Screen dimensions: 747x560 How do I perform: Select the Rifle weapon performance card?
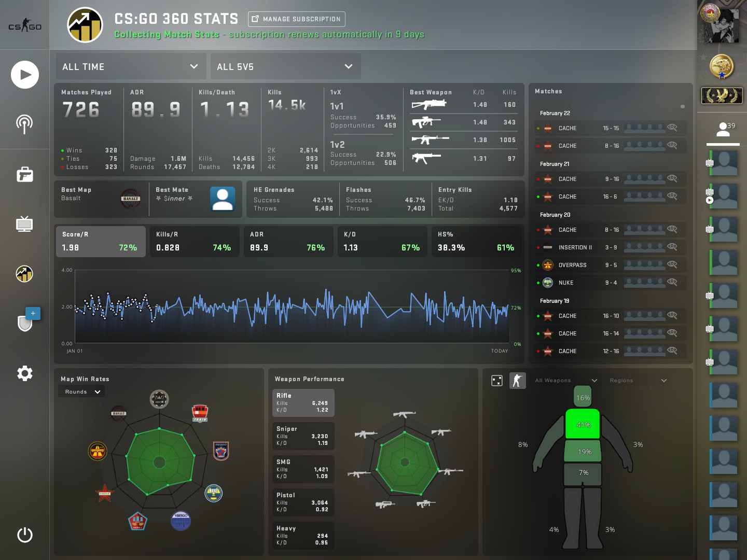point(303,403)
